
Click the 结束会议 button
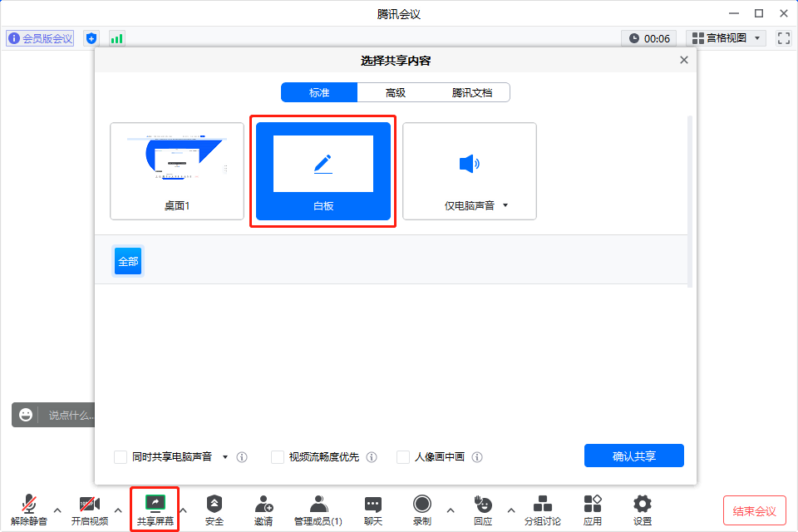pyautogui.click(x=754, y=510)
